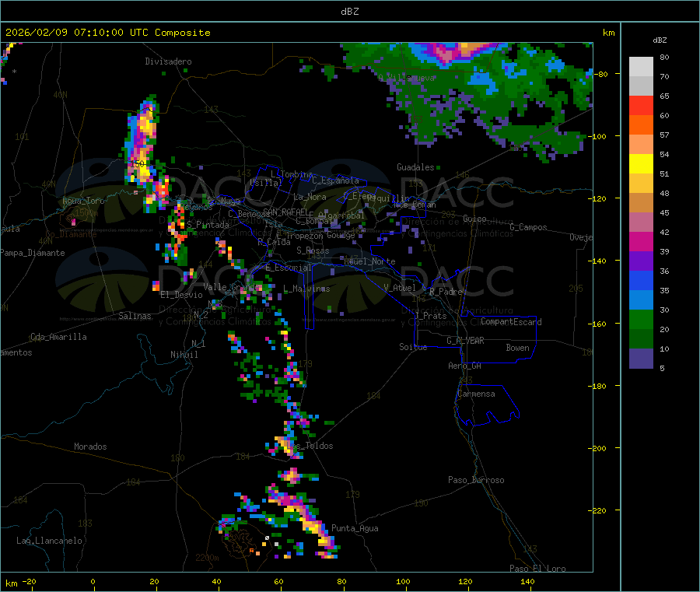This screenshot has height=592, width=700.
Task: Click the 2026/02/09 07:10:00 UTC Composite timestamp
Action: pos(107,33)
